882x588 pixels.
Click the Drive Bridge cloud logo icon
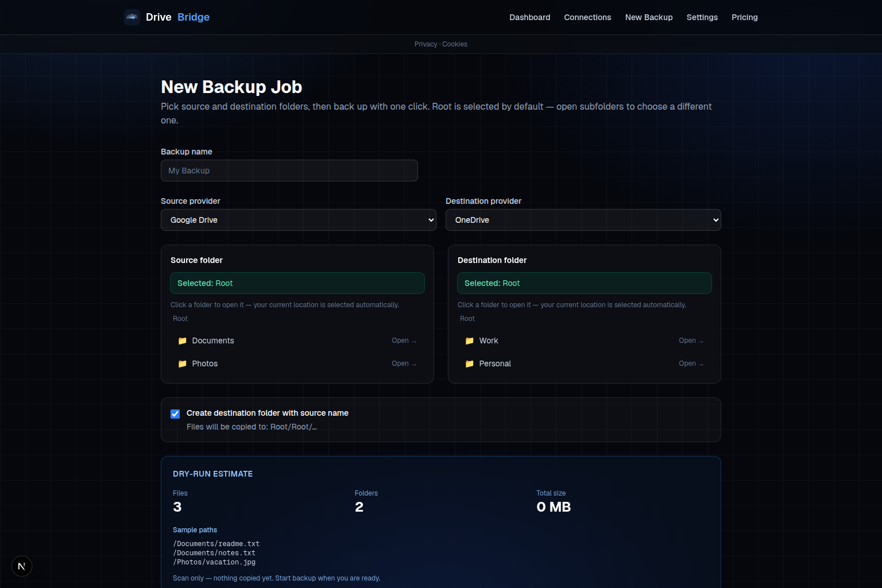[x=132, y=17]
